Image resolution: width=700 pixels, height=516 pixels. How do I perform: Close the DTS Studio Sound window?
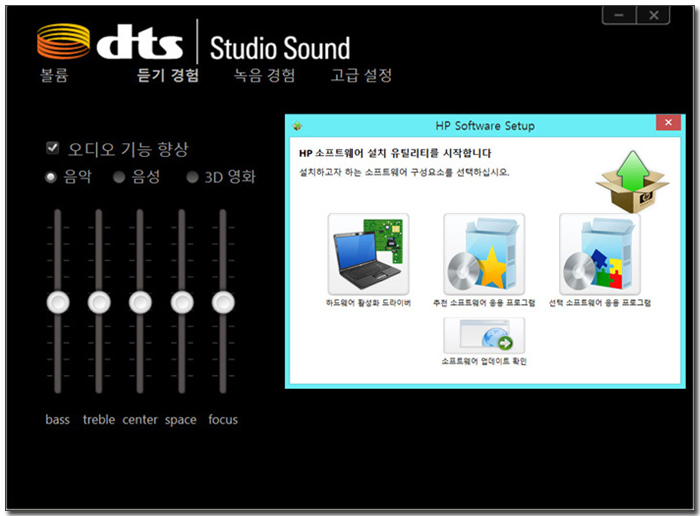[x=654, y=15]
